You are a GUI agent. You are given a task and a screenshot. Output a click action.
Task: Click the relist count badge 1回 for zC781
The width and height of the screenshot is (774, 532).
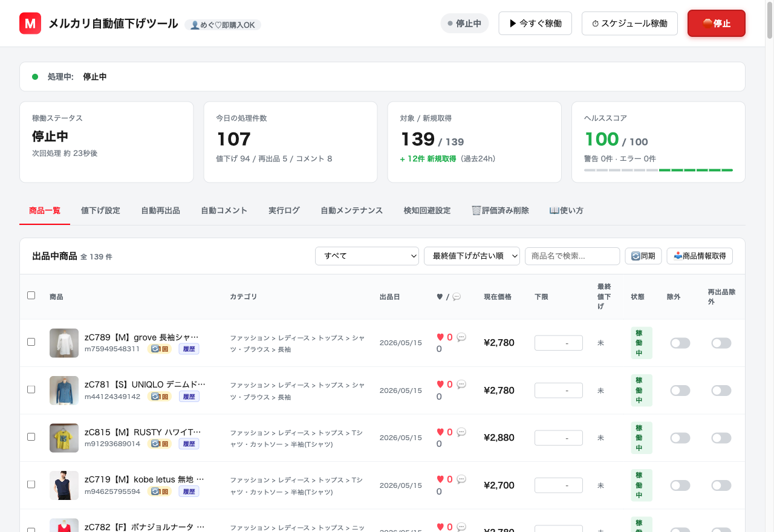click(160, 397)
